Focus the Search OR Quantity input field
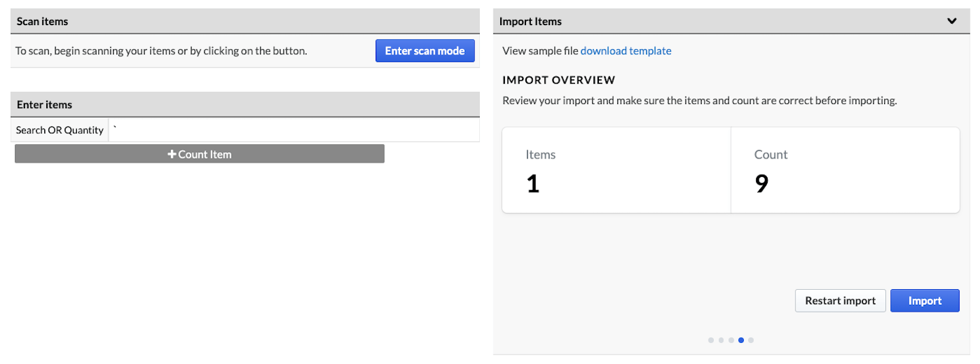This screenshot has width=980, height=364. click(294, 130)
